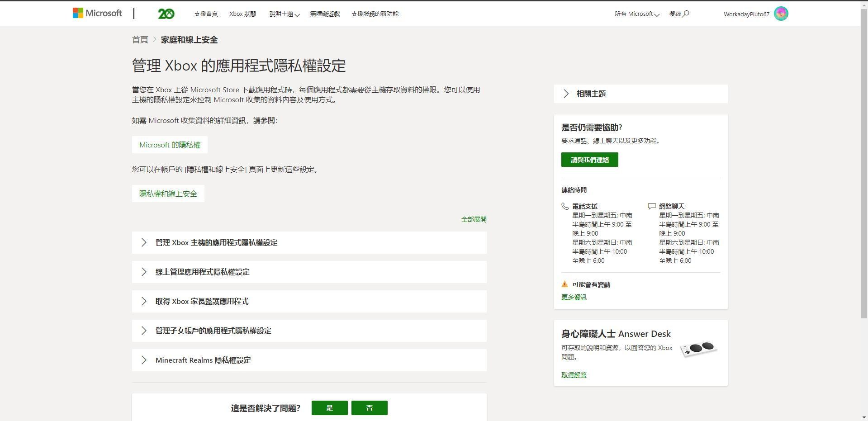Expand 線上管理應用程式隱私權設定 section
The width and height of the screenshot is (868, 421).
tap(309, 272)
